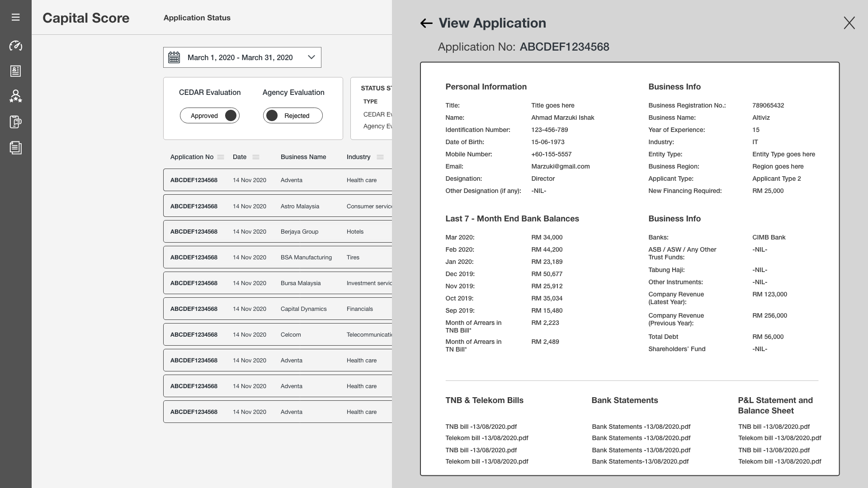Select the documents icon in sidebar
The width and height of the screenshot is (868, 488).
click(x=16, y=147)
